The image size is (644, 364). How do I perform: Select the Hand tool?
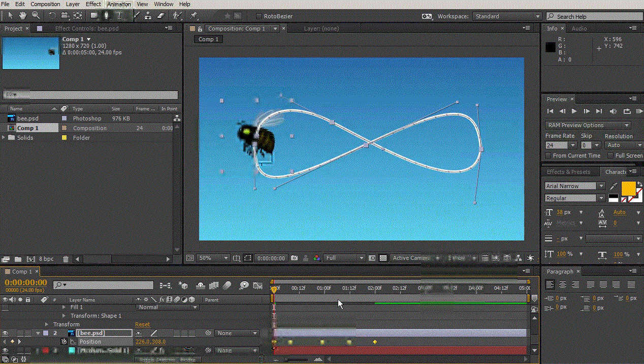pos(23,16)
